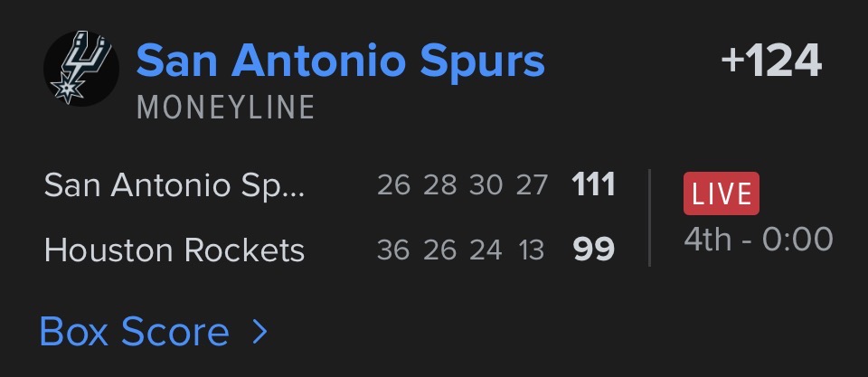Click Spurs third quarter score 30
This screenshot has height=377, width=868.
click(x=486, y=186)
